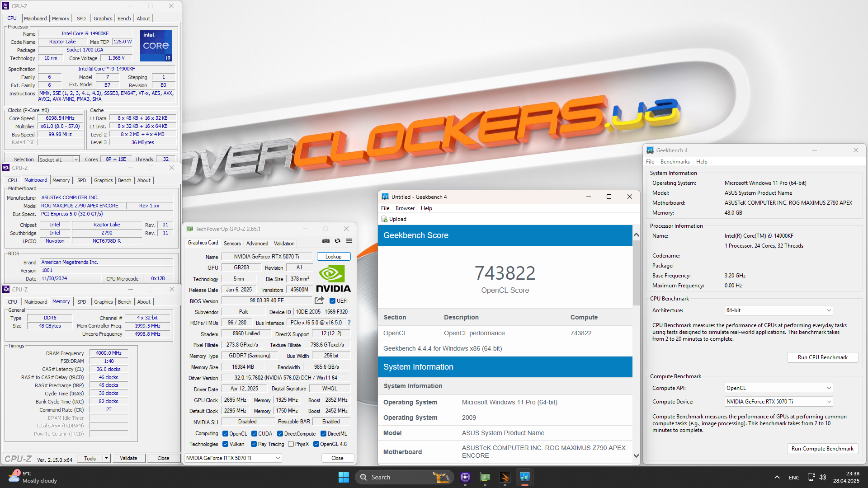Toggle the Ray Tracing checkbox

click(254, 444)
